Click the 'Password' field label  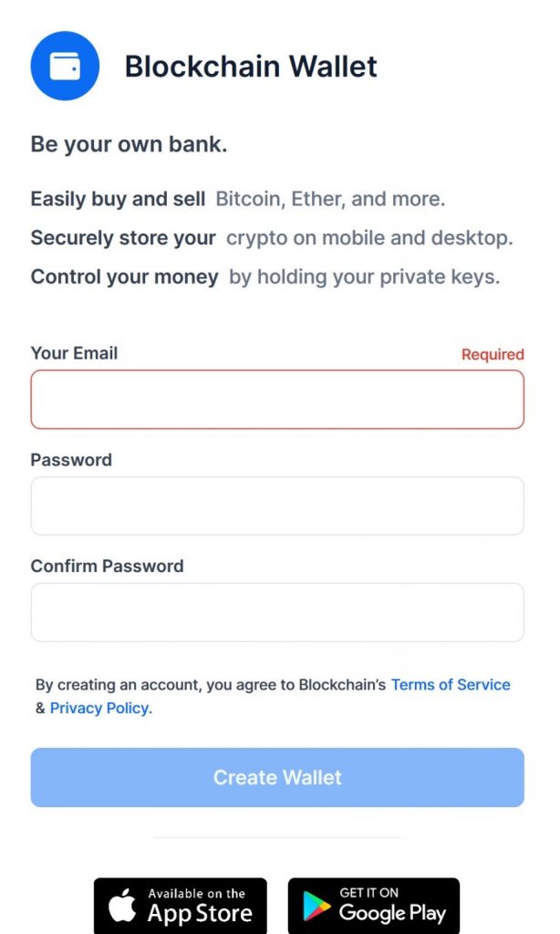(71, 460)
